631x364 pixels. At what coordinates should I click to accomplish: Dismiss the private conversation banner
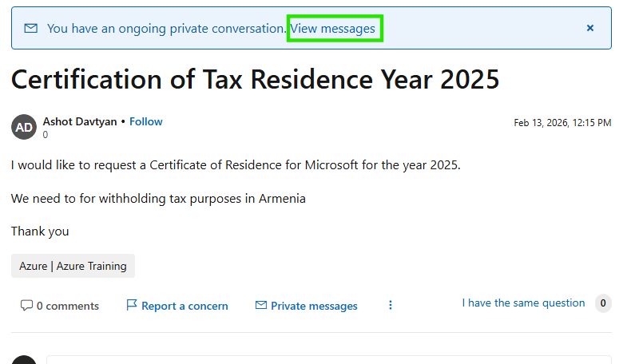[590, 28]
